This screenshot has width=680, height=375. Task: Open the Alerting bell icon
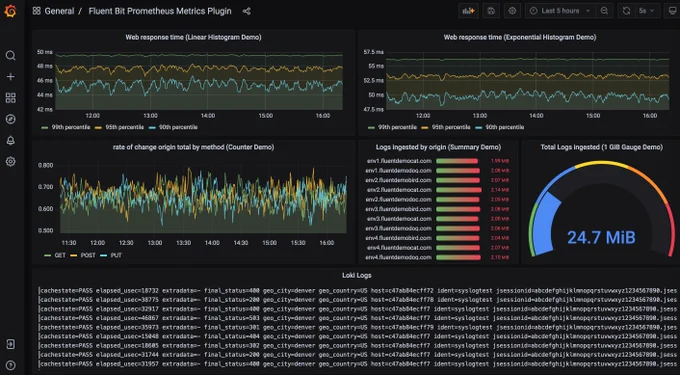click(10, 140)
